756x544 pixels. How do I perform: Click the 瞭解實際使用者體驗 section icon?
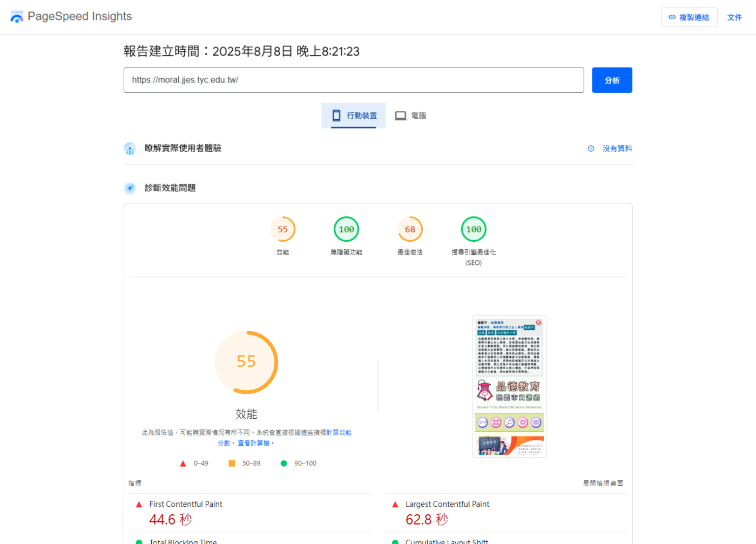(x=130, y=148)
